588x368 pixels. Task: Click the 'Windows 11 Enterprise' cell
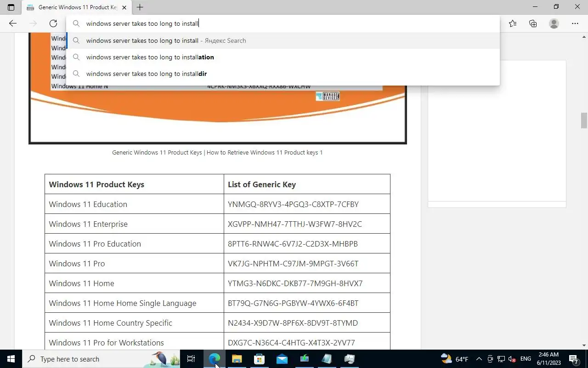(134, 224)
